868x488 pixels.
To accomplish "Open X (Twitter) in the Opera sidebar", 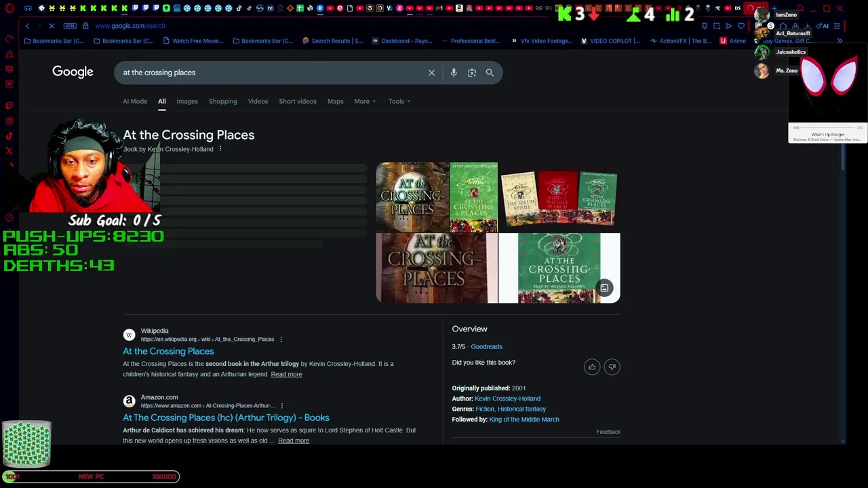I will click(9, 150).
